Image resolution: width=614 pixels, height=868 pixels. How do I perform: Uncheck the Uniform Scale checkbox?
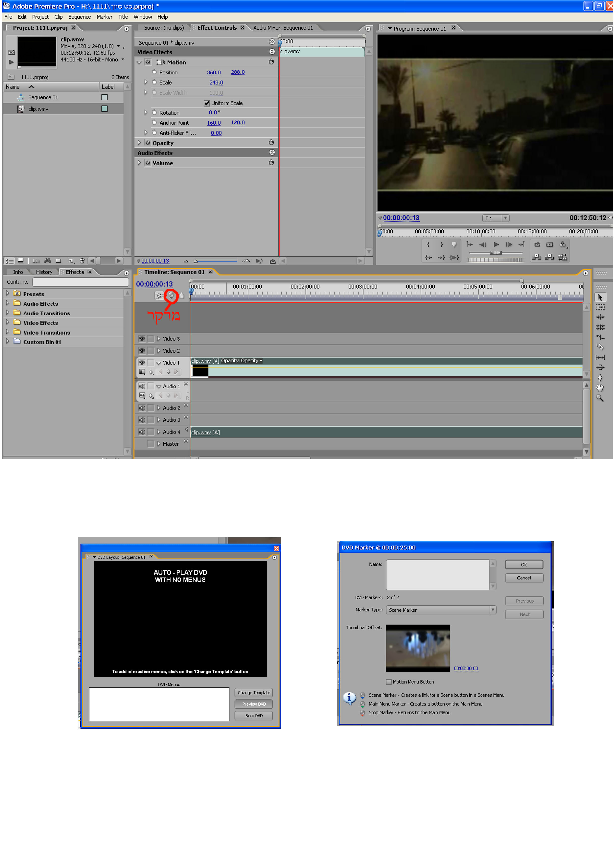pyautogui.click(x=206, y=103)
